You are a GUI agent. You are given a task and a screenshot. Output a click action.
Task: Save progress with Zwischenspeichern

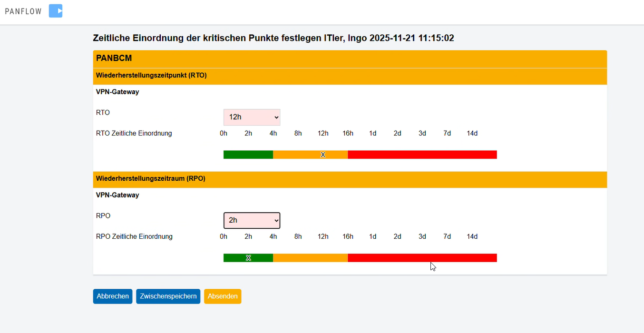point(168,296)
